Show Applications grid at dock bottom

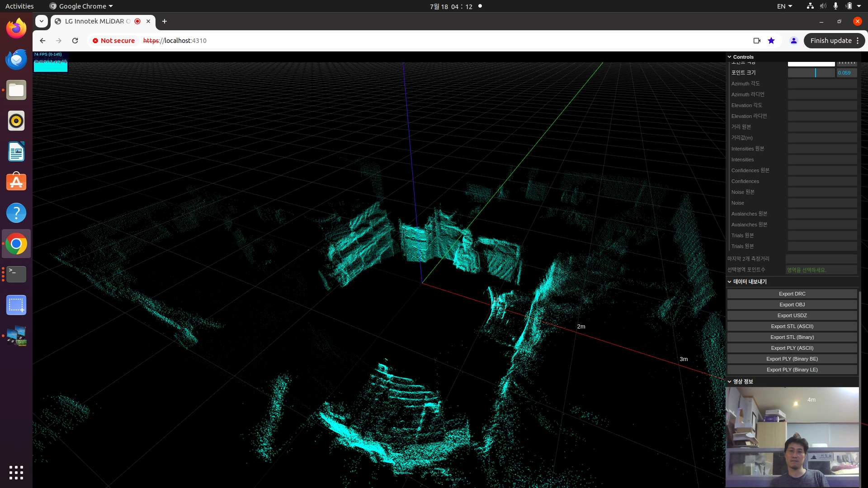(x=16, y=472)
